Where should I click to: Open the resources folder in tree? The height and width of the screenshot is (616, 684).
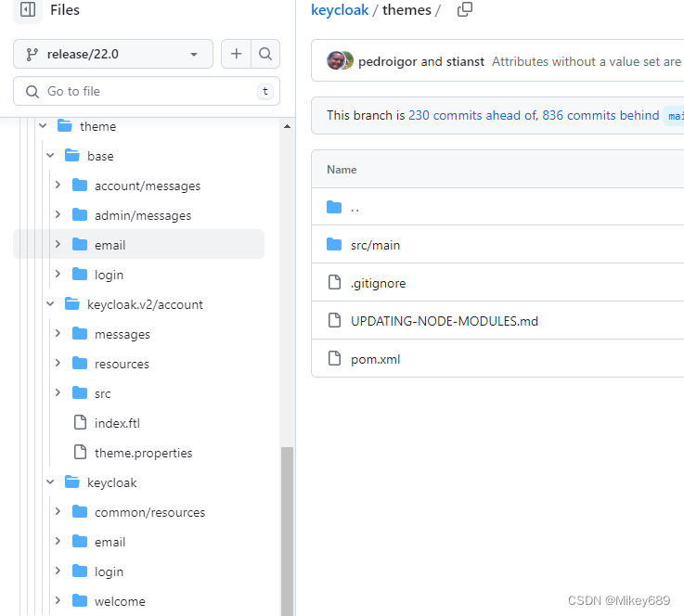click(x=122, y=364)
